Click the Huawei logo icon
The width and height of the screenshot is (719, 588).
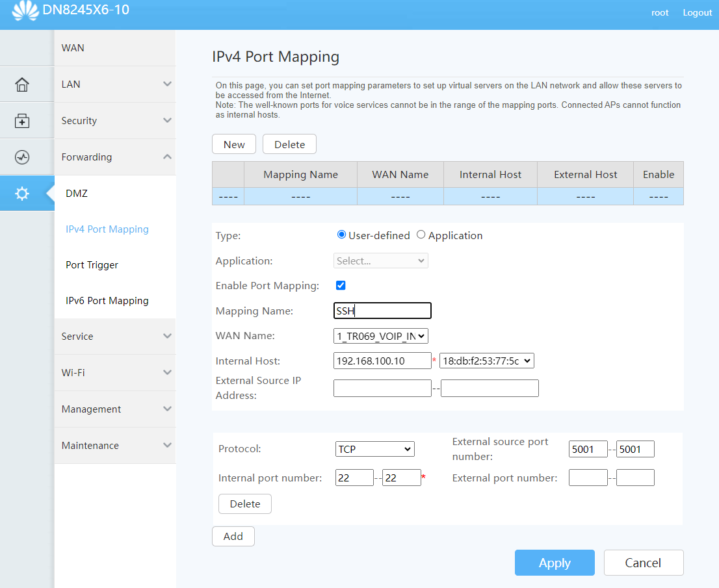click(25, 10)
